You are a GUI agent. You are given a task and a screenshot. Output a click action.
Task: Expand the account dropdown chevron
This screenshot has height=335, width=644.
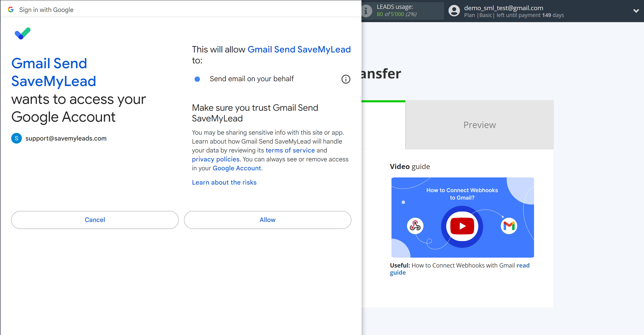(x=636, y=11)
